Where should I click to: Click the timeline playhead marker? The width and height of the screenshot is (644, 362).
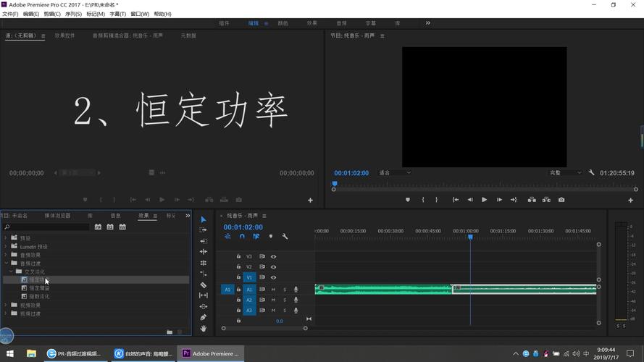click(470, 237)
